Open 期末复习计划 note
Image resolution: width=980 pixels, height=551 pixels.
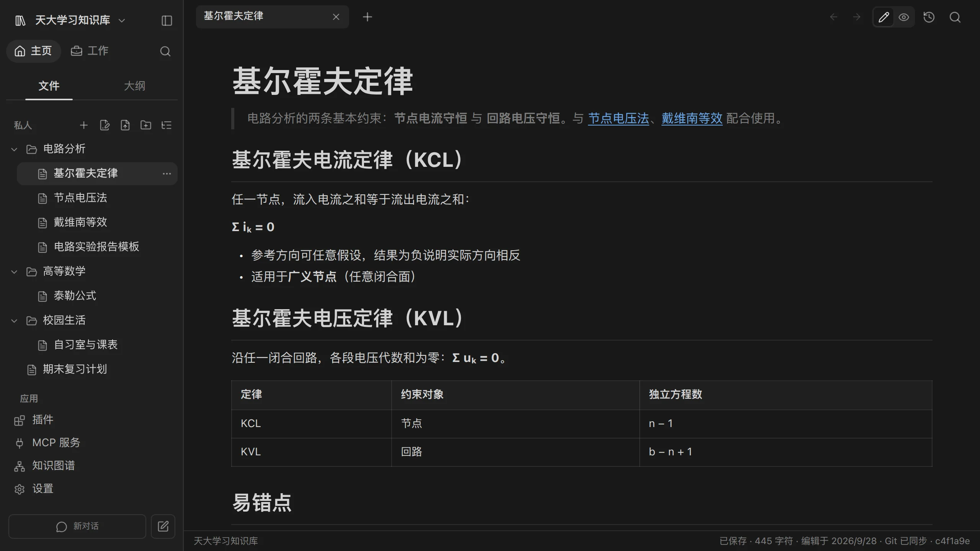click(x=92, y=370)
